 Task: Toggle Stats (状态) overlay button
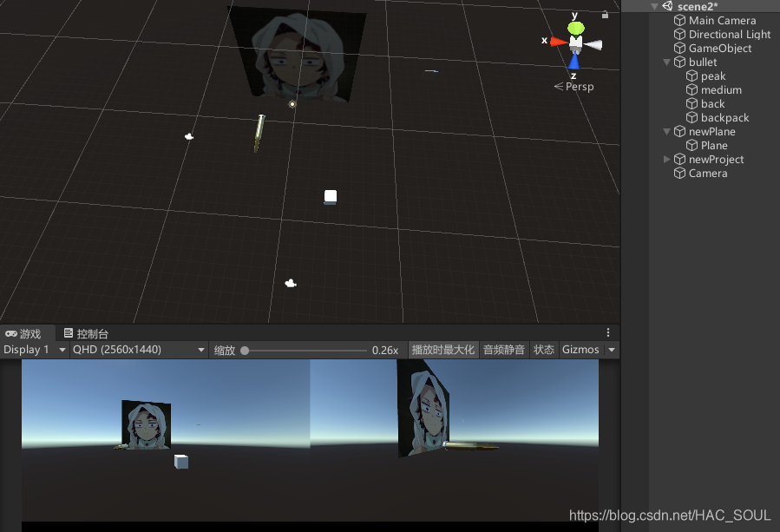click(544, 350)
